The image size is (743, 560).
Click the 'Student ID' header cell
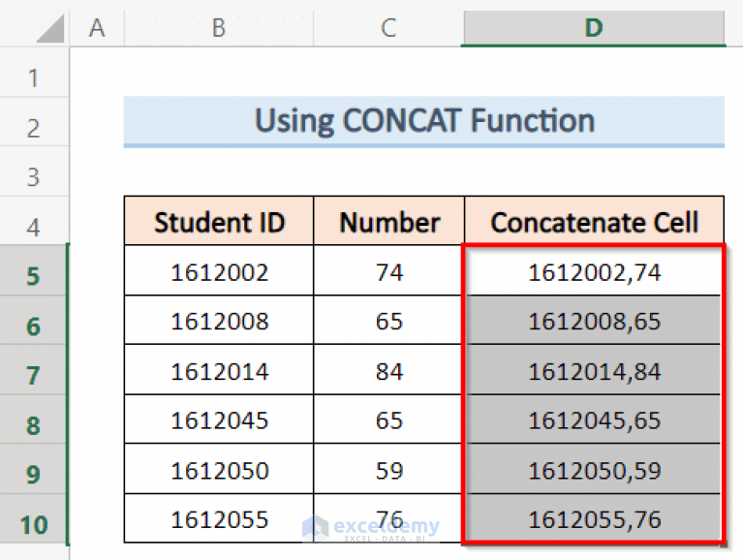coord(219,221)
